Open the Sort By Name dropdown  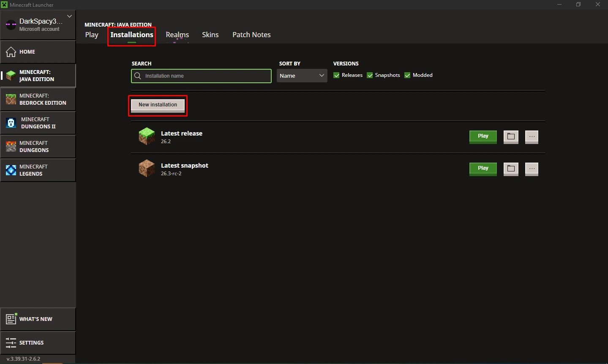point(302,76)
